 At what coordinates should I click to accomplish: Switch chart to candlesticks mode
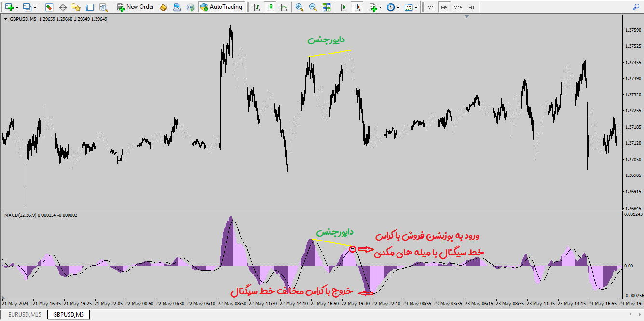(x=270, y=7)
